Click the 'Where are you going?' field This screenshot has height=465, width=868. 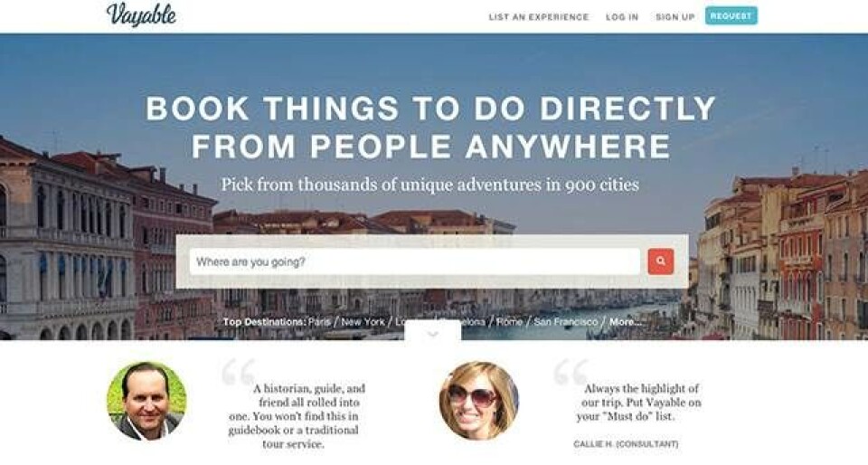point(415,261)
